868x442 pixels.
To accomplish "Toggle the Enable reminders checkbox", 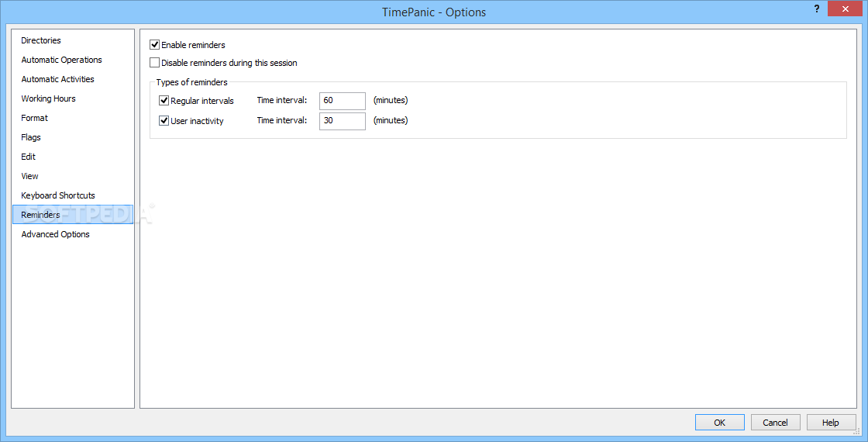I will [x=155, y=45].
